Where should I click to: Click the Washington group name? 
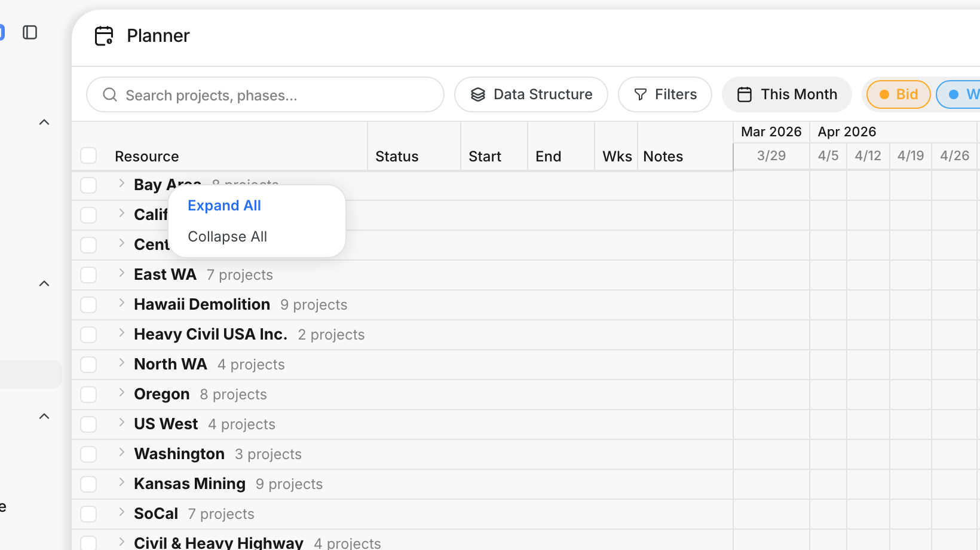click(179, 454)
